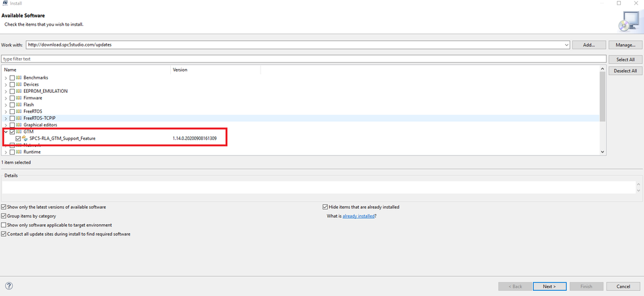This screenshot has width=644, height=296.
Task: Click the Devices category icon
Action: [x=19, y=84]
